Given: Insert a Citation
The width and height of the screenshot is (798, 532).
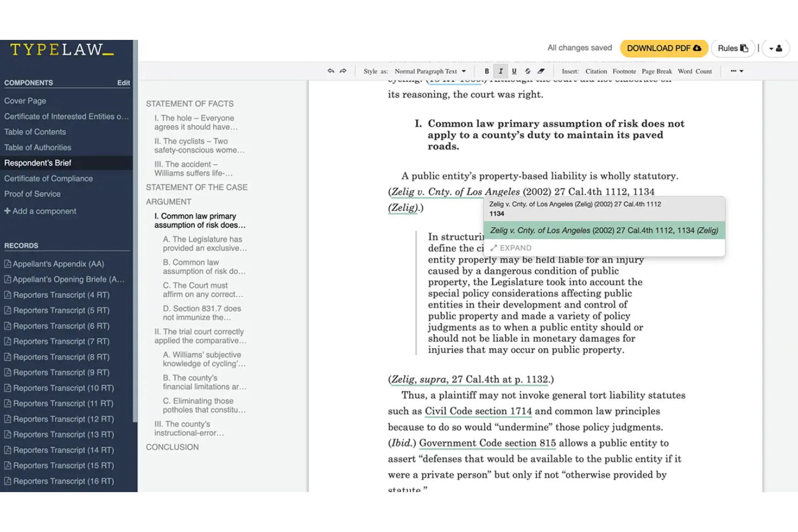Looking at the screenshot, I should [x=596, y=71].
